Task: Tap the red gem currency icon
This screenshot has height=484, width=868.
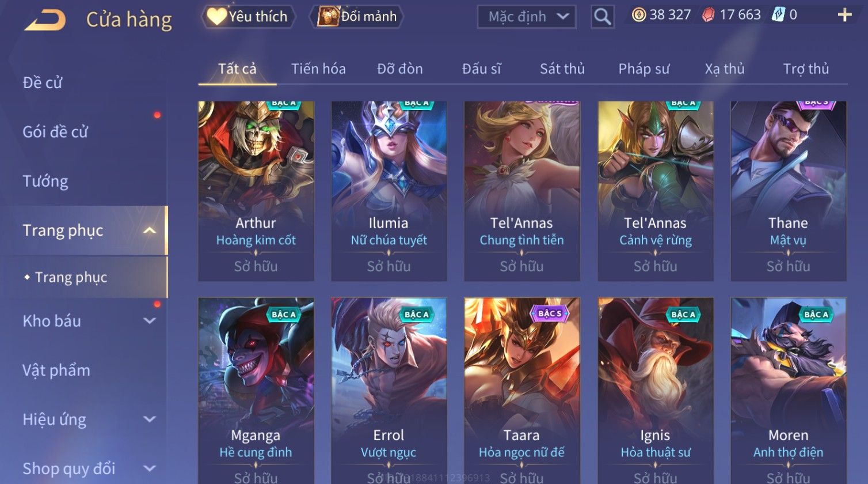Action: (709, 15)
